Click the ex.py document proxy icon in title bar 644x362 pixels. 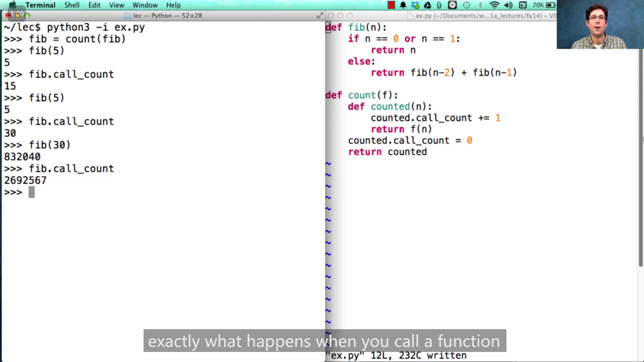coord(410,16)
